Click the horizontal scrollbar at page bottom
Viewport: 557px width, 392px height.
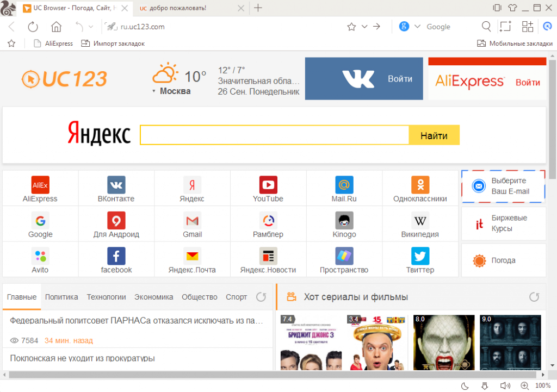(x=273, y=375)
